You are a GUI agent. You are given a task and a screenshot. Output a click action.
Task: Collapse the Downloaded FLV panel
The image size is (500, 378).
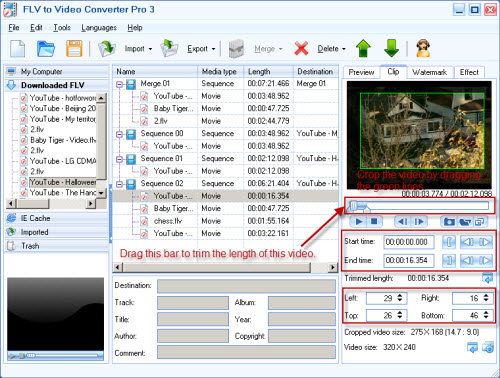(x=57, y=85)
